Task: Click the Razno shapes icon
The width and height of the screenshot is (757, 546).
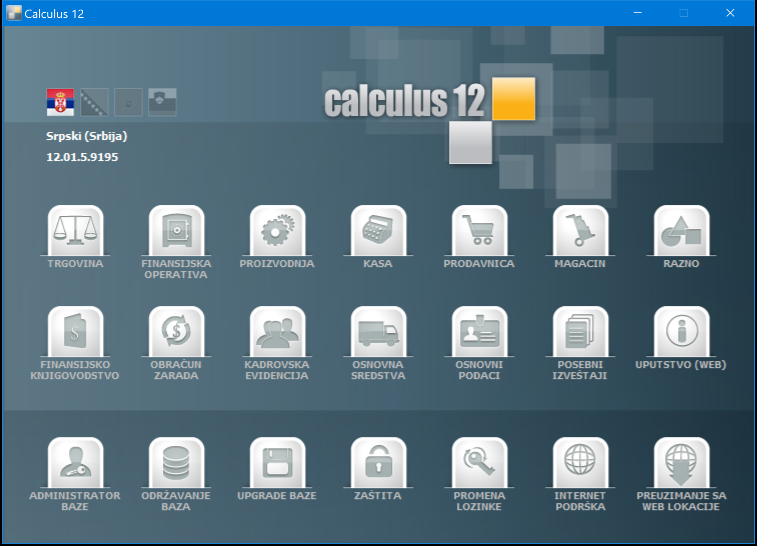Action: click(681, 231)
